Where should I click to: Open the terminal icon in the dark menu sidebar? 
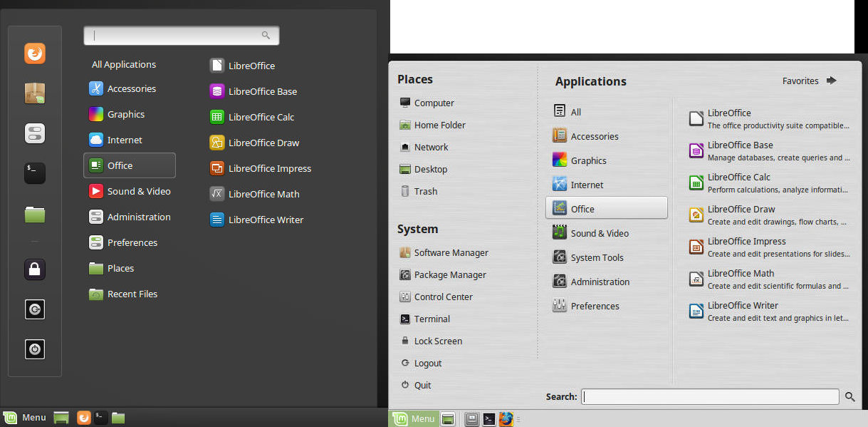pyautogui.click(x=35, y=173)
